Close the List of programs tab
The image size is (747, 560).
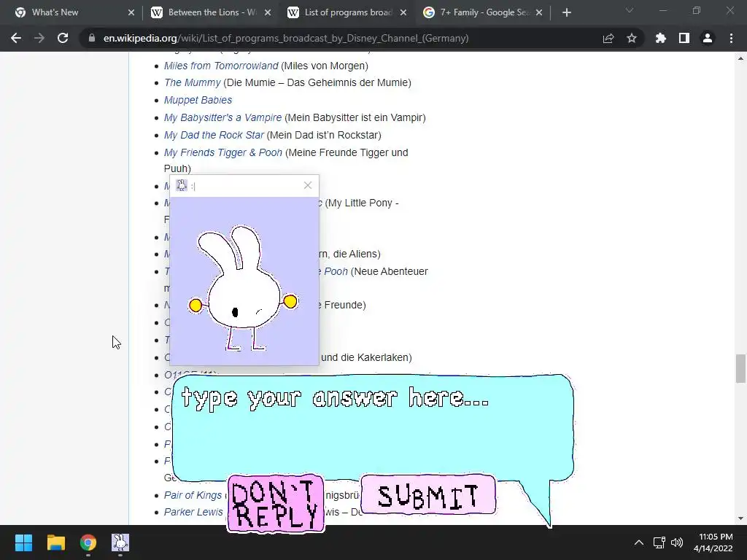pos(403,12)
